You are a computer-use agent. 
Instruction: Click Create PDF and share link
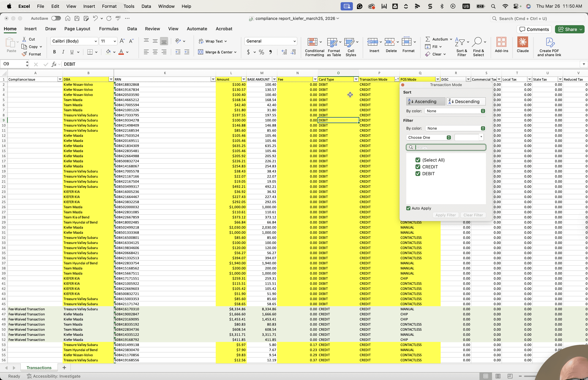coord(549,47)
